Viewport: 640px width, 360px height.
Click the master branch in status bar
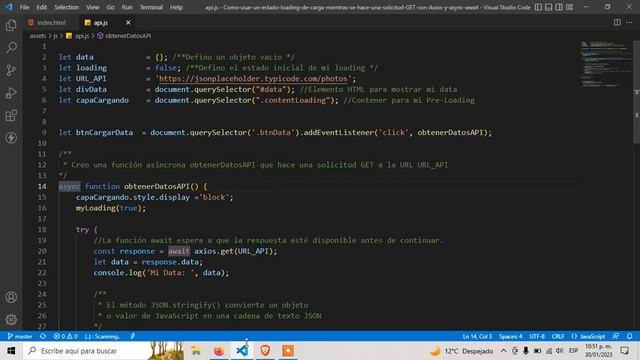[20, 336]
